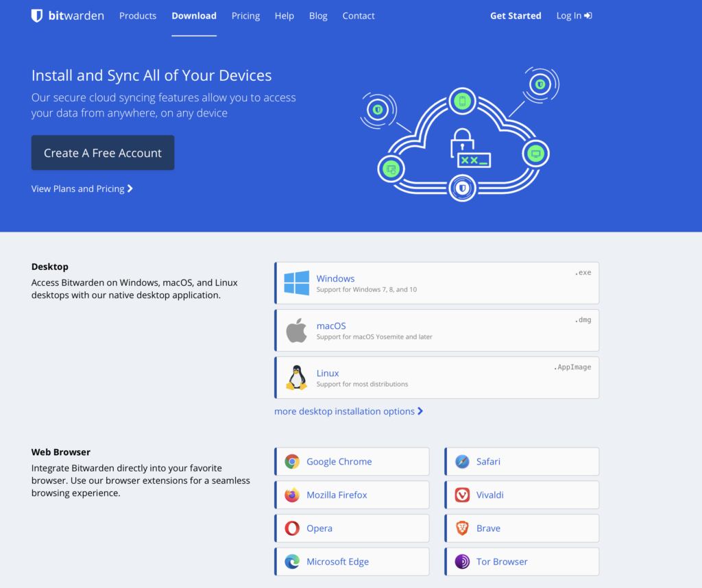Open the Help navigation link

[285, 16]
